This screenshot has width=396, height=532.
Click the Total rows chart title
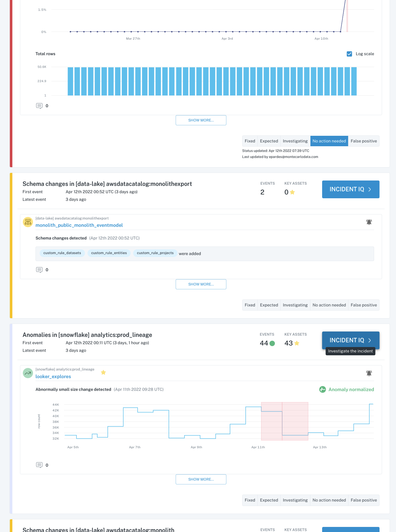click(45, 54)
